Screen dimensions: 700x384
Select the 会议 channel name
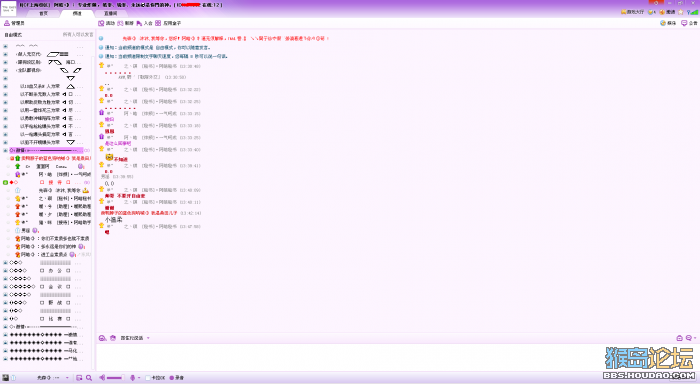pyautogui.click(x=55, y=287)
